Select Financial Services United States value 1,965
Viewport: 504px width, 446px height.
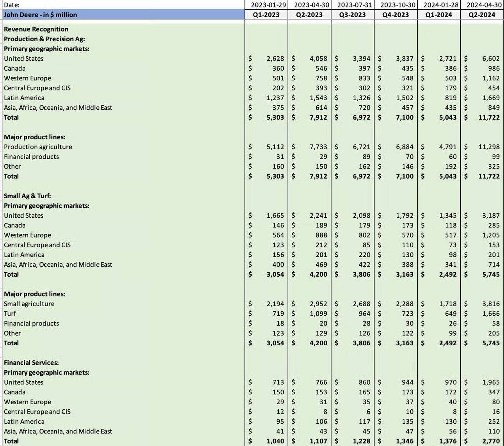pyautogui.click(x=491, y=382)
